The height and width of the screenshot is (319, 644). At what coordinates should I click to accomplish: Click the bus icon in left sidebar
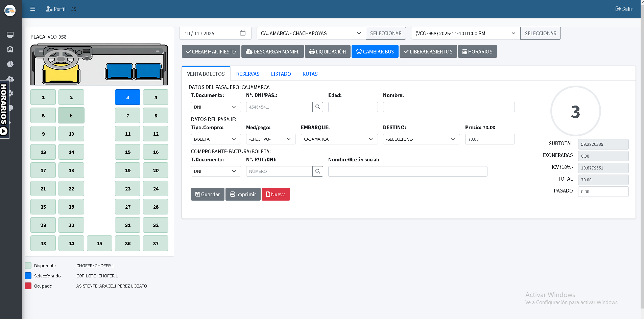(x=10, y=49)
